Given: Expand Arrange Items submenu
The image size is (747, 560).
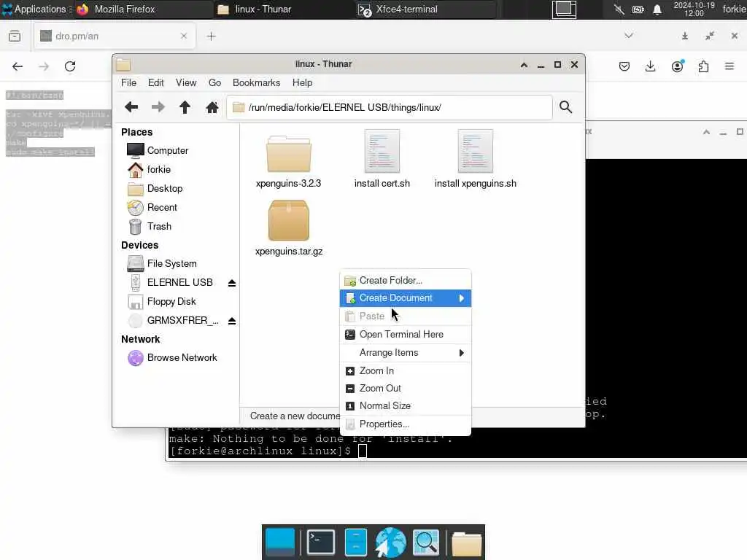Looking at the screenshot, I should tap(406, 353).
